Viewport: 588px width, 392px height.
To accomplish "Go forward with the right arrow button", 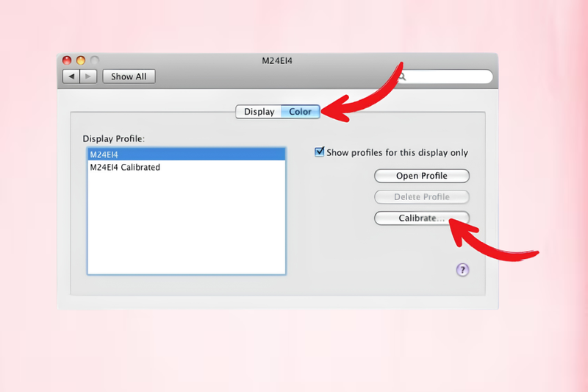I will [88, 76].
